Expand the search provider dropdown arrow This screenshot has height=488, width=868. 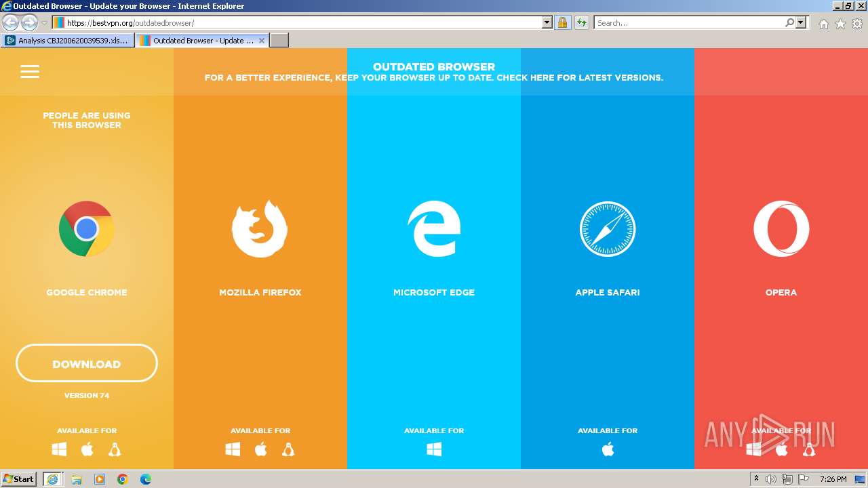pyautogui.click(x=801, y=22)
